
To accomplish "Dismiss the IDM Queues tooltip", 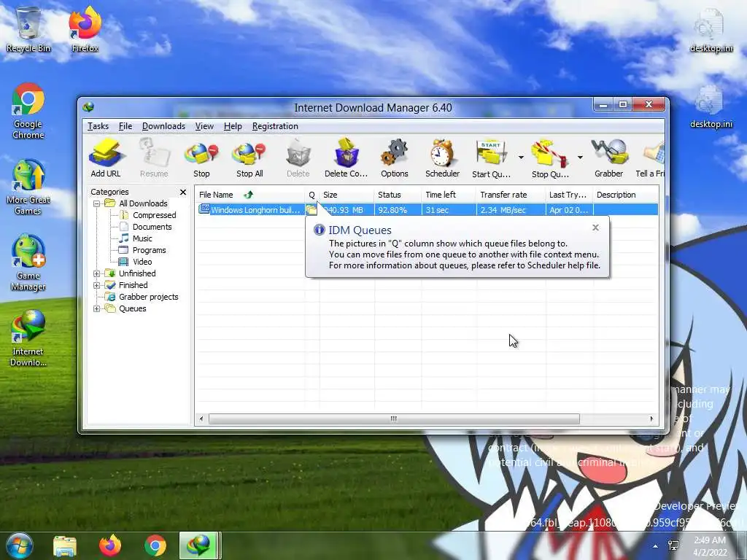I will click(595, 227).
